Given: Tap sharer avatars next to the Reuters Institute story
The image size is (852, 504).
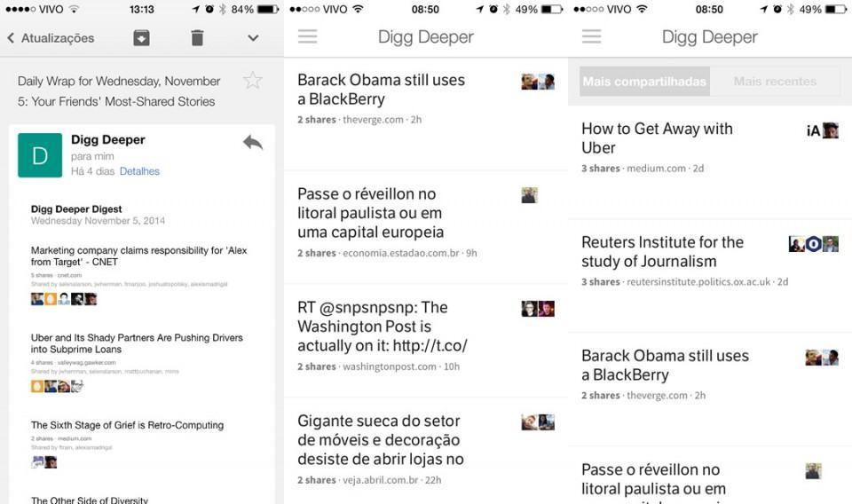Looking at the screenshot, I should point(814,244).
